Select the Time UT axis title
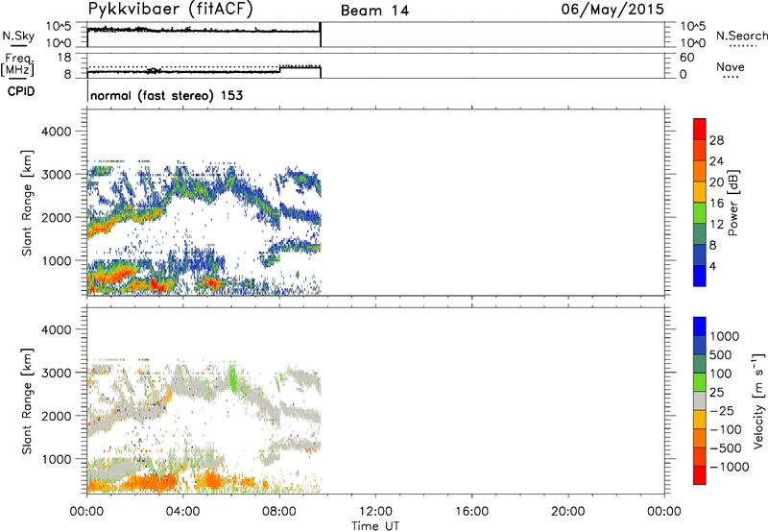This screenshot has height=532, width=768. point(375,526)
